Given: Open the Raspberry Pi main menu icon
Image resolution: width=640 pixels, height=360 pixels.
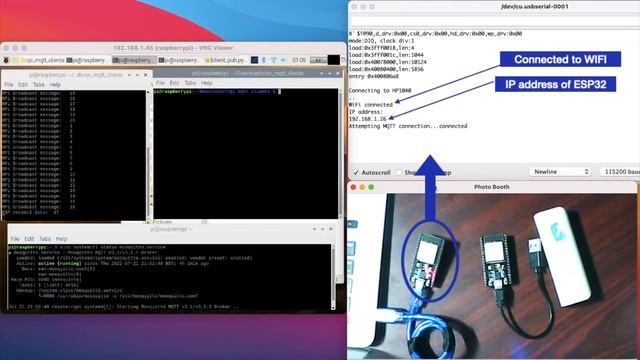Looking at the screenshot, I should tap(6, 60).
